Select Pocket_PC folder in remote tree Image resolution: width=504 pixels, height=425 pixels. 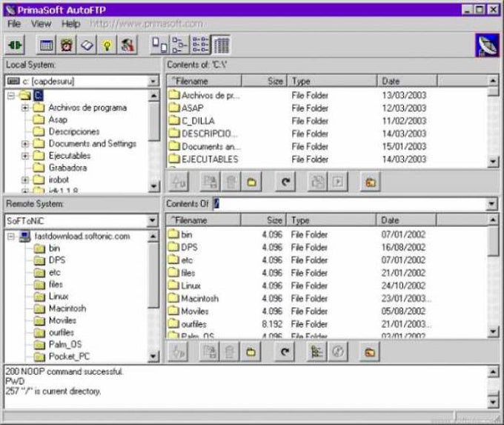70,357
